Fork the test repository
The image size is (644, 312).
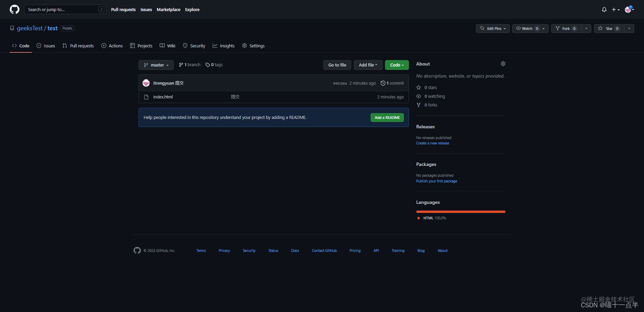566,29
